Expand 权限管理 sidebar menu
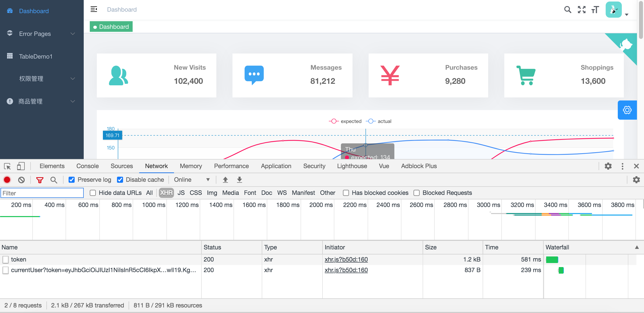 click(x=42, y=79)
